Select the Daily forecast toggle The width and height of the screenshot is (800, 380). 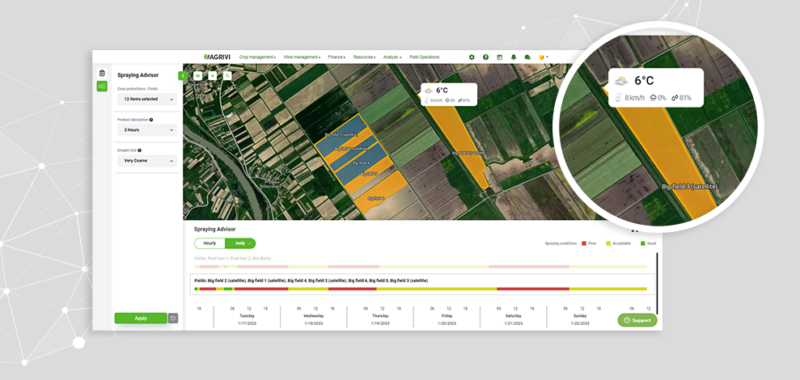click(240, 243)
